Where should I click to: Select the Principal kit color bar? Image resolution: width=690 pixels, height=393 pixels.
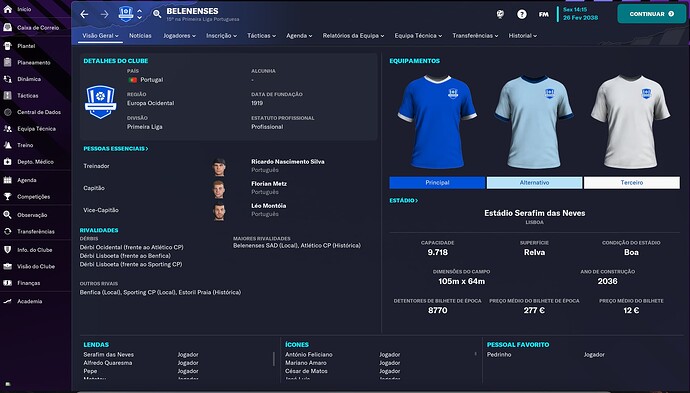437,183
